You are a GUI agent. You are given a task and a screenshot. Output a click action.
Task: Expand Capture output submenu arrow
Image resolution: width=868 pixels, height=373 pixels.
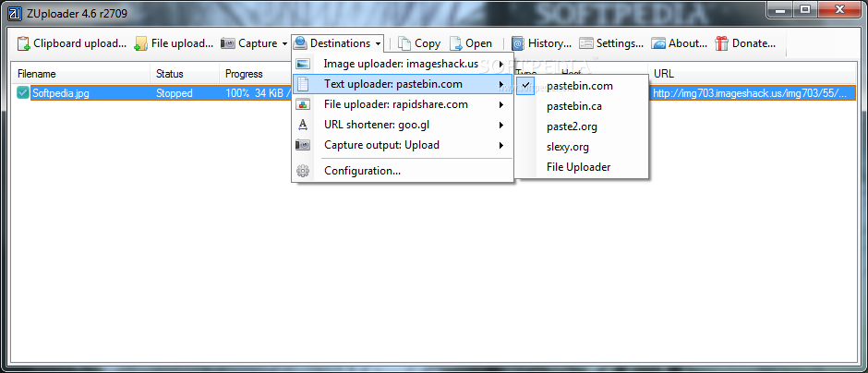coord(501,145)
